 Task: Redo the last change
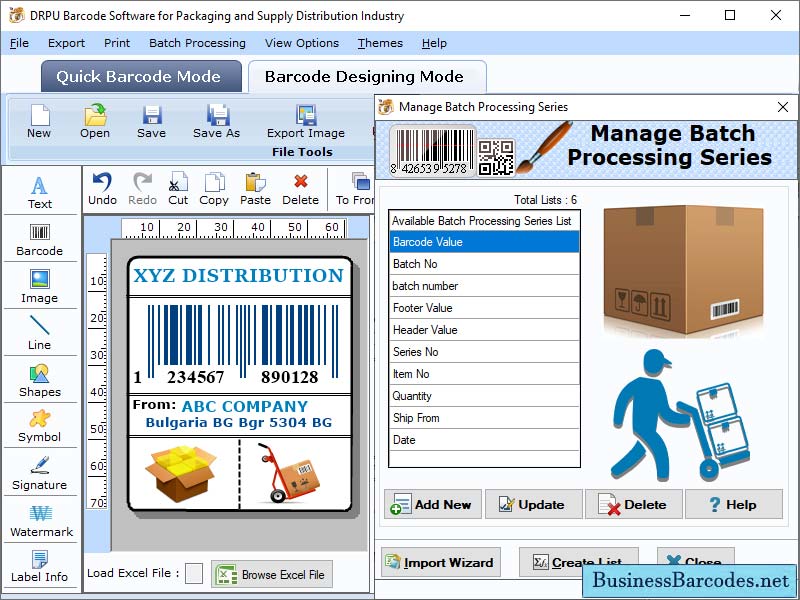coord(143,185)
